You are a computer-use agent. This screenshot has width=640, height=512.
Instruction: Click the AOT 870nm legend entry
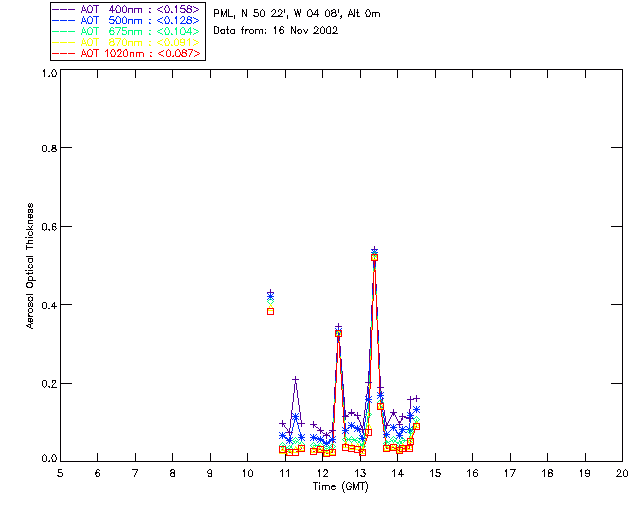(128, 42)
